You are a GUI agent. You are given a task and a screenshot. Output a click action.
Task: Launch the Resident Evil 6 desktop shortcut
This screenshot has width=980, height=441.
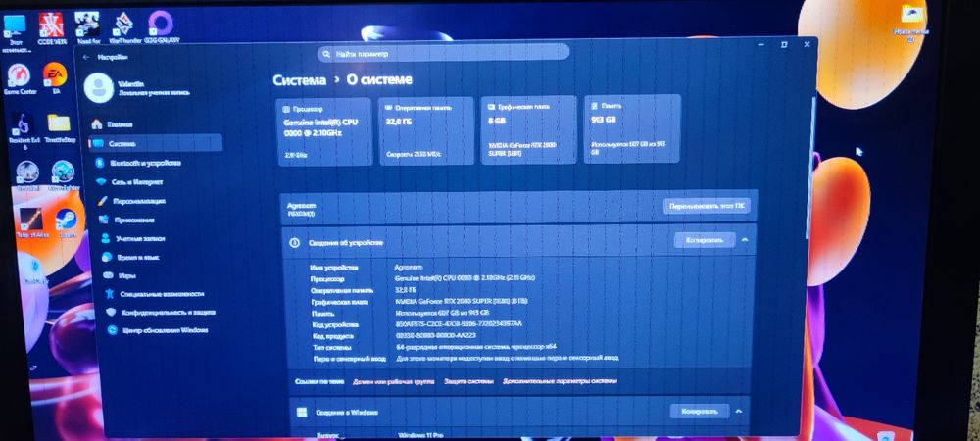click(x=24, y=131)
